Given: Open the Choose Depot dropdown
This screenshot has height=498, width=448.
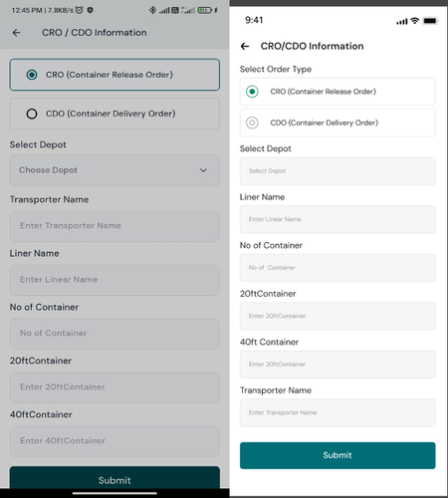Looking at the screenshot, I should pyautogui.click(x=114, y=170).
